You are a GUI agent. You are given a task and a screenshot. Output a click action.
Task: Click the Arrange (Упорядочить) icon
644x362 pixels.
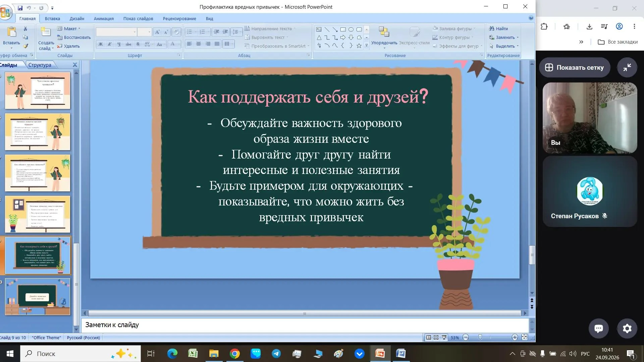384,32
